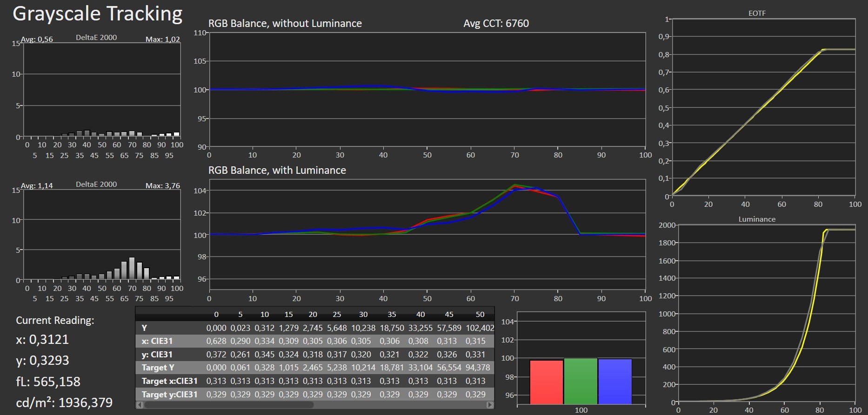Click the Target y:CIE31 row label

(x=169, y=395)
